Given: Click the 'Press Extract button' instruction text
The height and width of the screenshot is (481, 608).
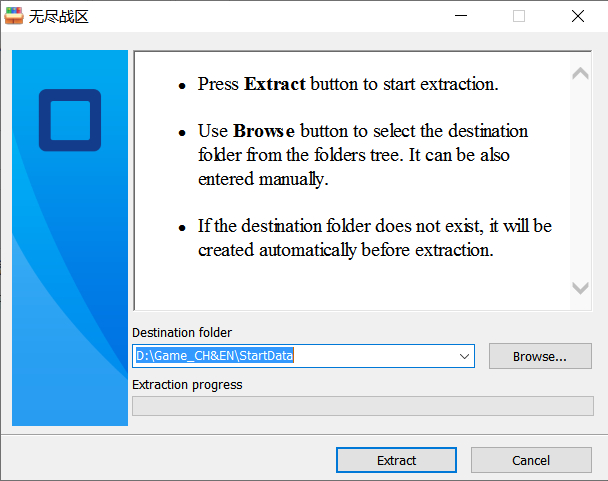Looking at the screenshot, I should pos(348,84).
